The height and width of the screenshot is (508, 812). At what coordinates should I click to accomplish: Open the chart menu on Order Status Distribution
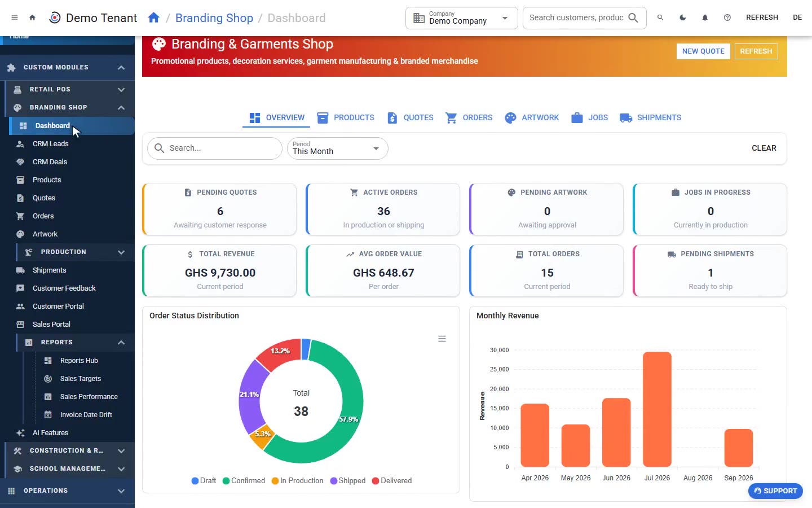(442, 339)
